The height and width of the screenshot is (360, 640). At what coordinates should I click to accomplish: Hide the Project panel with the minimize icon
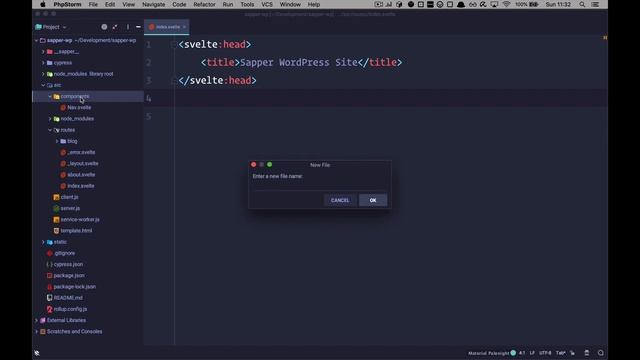[138, 27]
